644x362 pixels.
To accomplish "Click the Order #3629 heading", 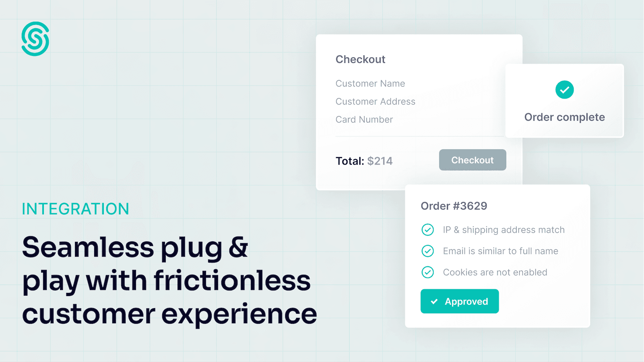I will (x=454, y=206).
